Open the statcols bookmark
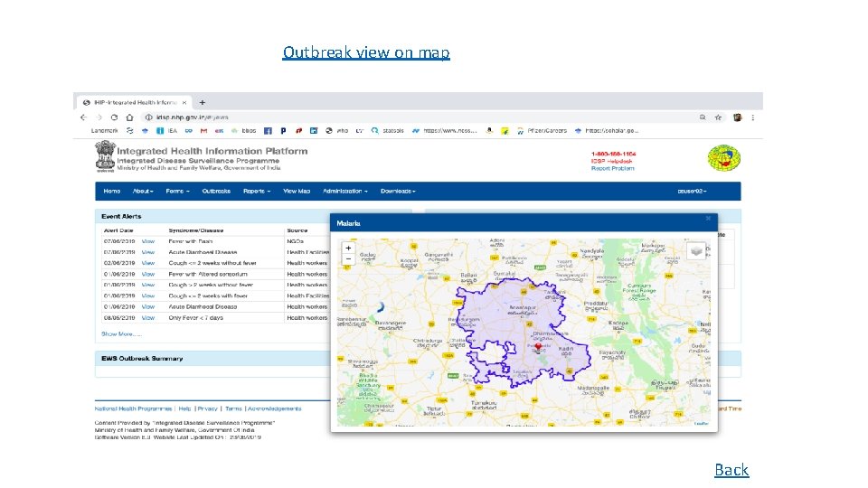Screen dimensions: 868x488 [x=388, y=131]
